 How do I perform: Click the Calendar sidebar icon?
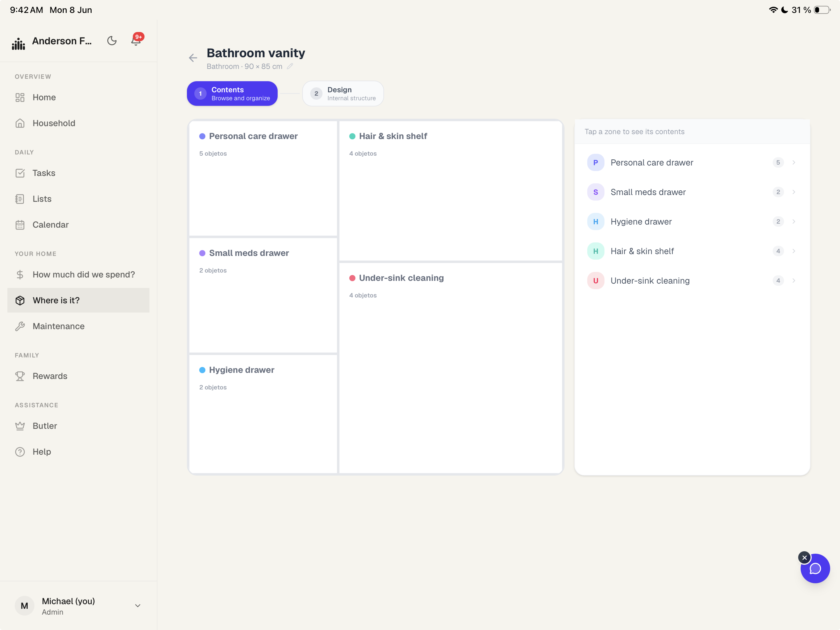point(20,225)
